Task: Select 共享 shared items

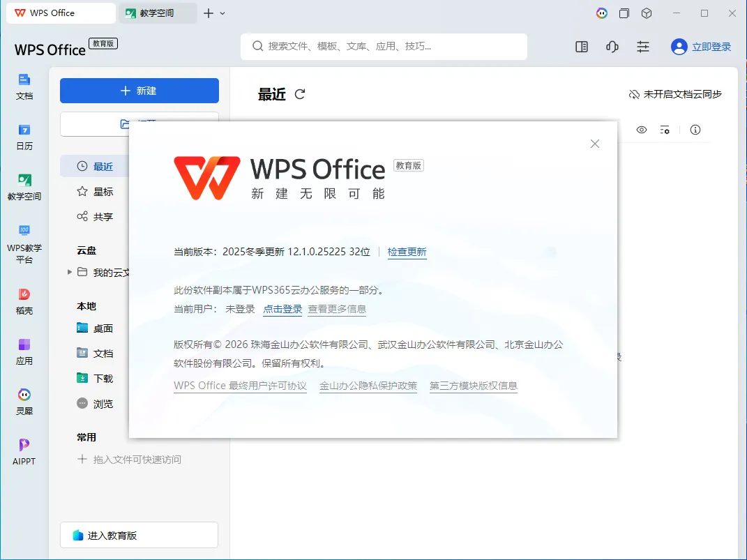Action: 94,217
